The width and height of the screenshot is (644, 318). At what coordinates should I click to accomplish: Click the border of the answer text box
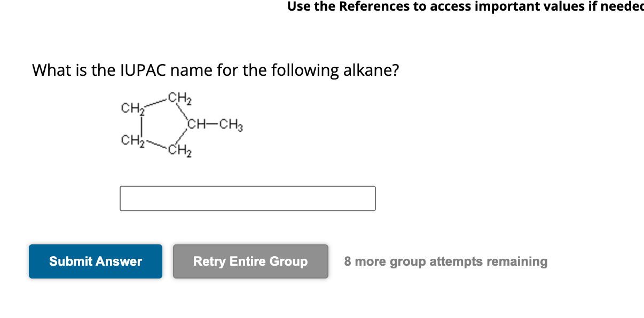pos(247,187)
